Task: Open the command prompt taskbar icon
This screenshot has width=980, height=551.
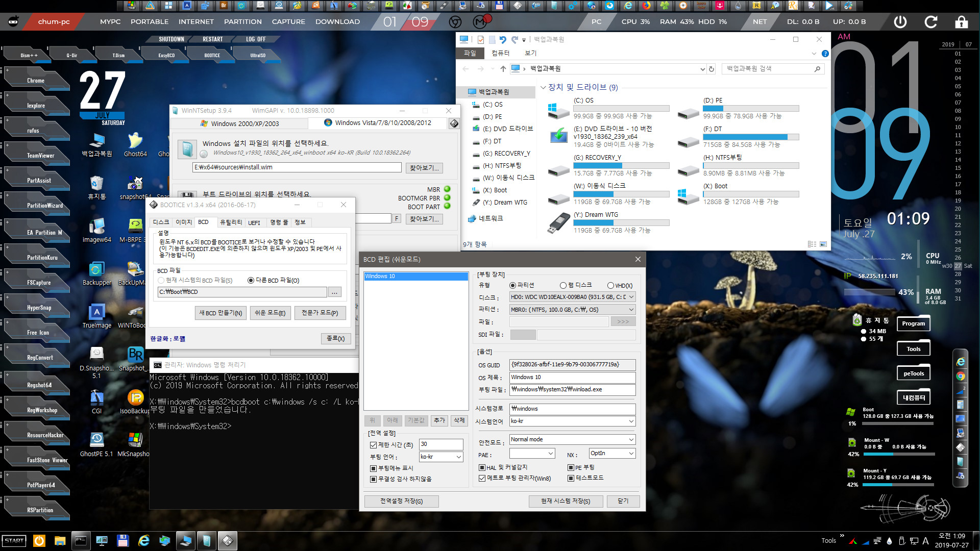Action: pyautogui.click(x=81, y=541)
